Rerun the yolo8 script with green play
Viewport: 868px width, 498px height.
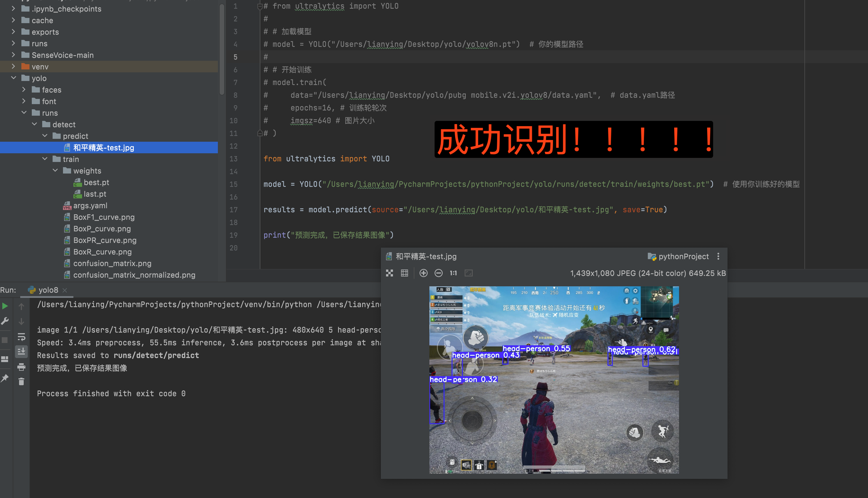click(5, 306)
